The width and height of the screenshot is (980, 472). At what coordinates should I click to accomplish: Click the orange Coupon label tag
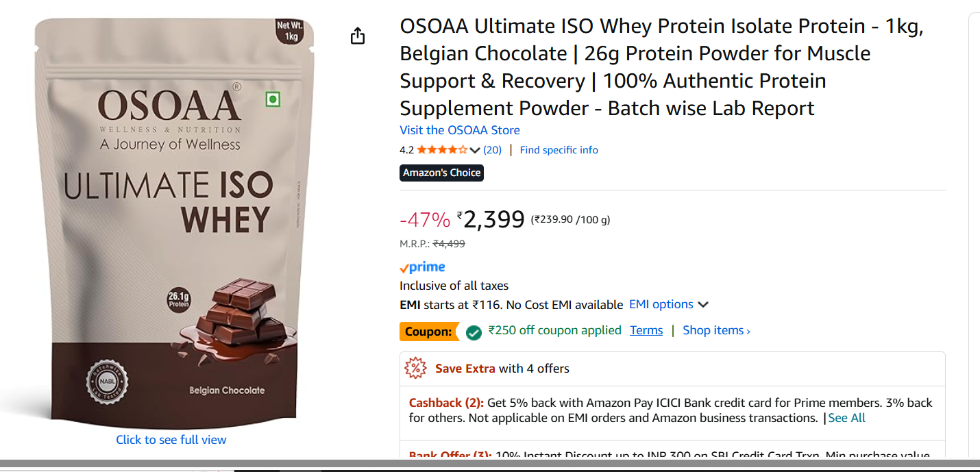click(429, 332)
